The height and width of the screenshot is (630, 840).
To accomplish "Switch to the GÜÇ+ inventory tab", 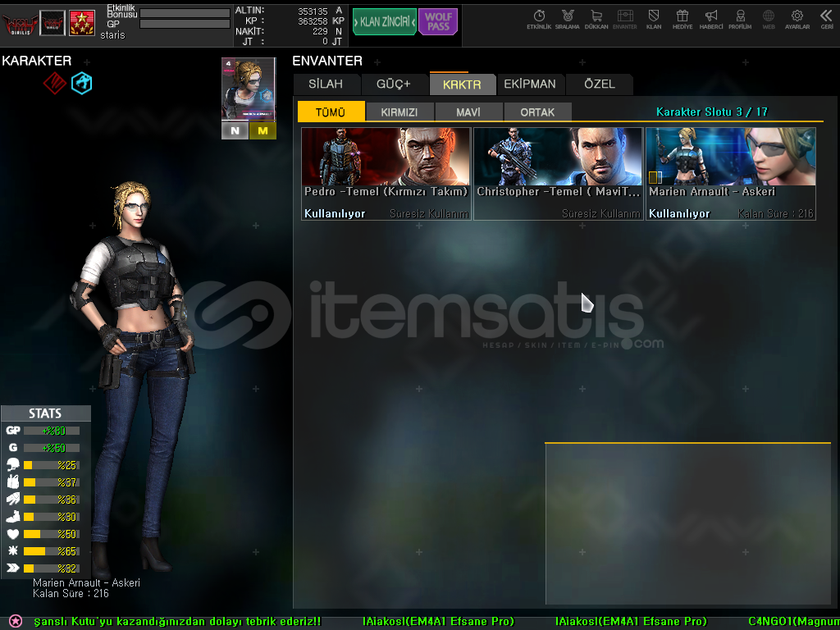I will tap(393, 84).
